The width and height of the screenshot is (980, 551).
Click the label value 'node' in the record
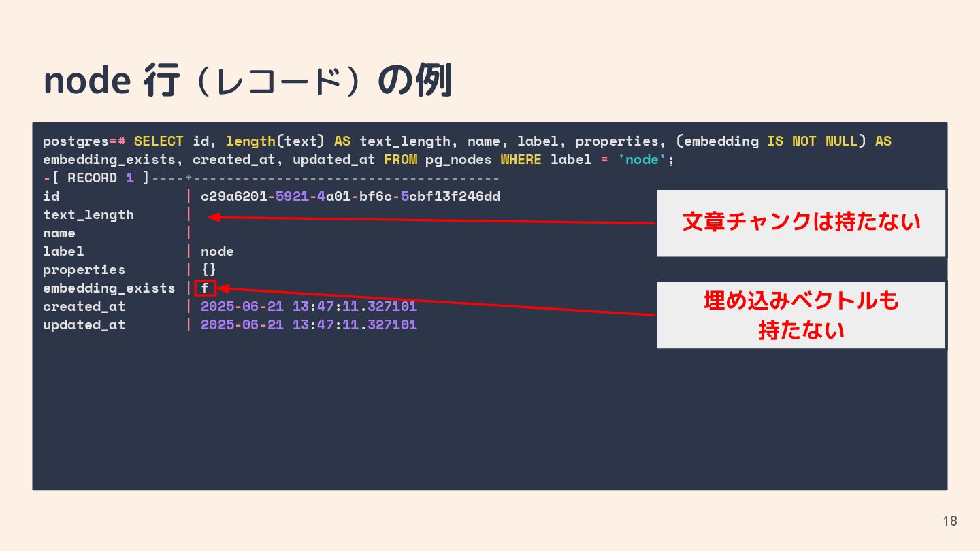click(217, 251)
